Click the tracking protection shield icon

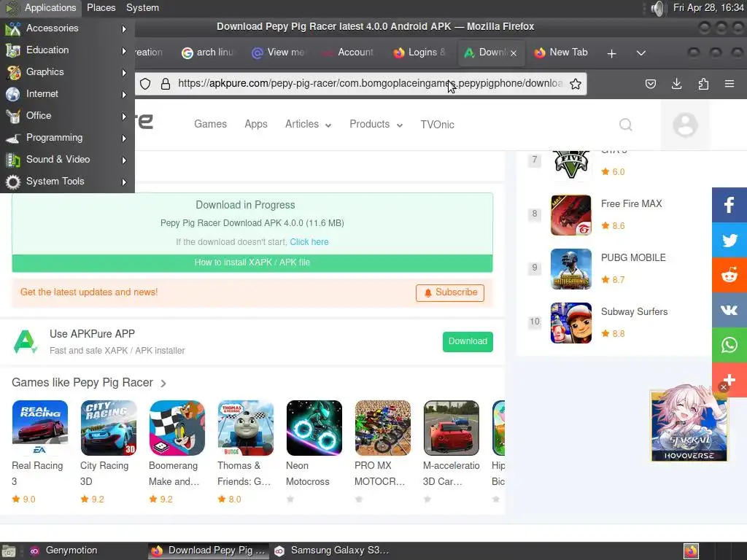(x=145, y=85)
